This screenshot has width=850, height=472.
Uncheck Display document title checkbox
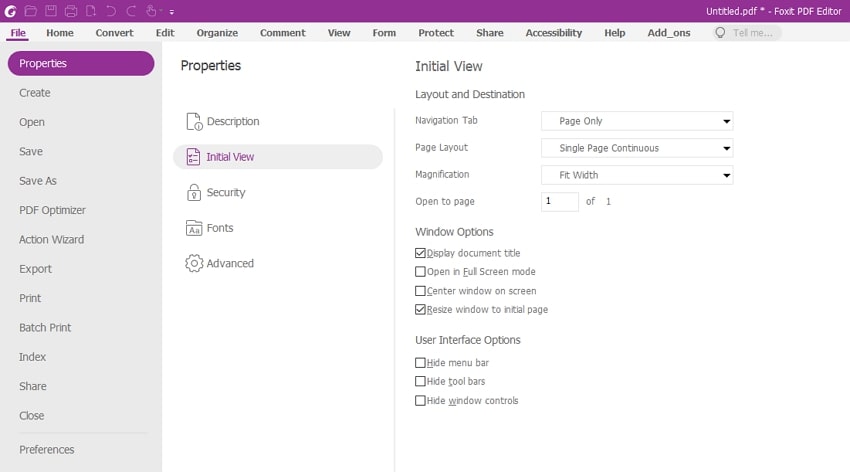(420, 254)
